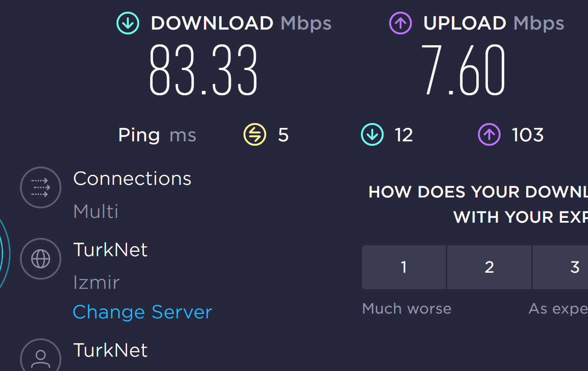Select the TurkNet server name above Izmir

[110, 250]
